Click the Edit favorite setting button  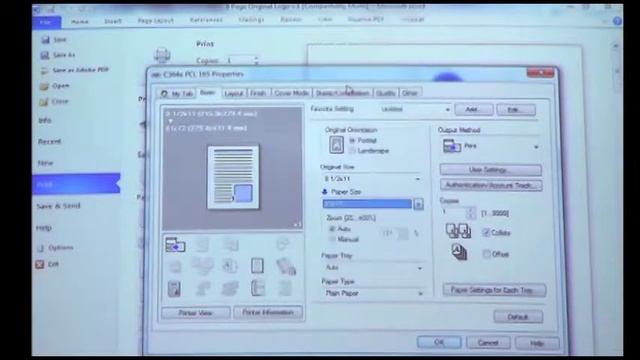point(516,110)
